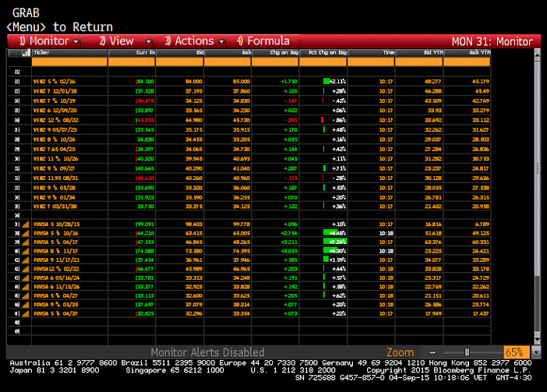Expand the View menu dropdown arrow
The width and height of the screenshot is (547, 392).
pyautogui.click(x=149, y=41)
